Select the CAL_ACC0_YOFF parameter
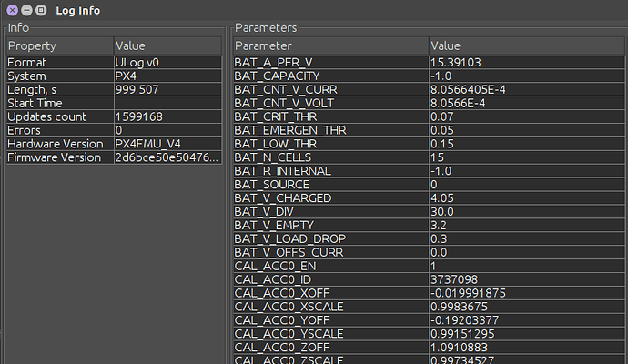The height and width of the screenshot is (364, 628). (330, 321)
